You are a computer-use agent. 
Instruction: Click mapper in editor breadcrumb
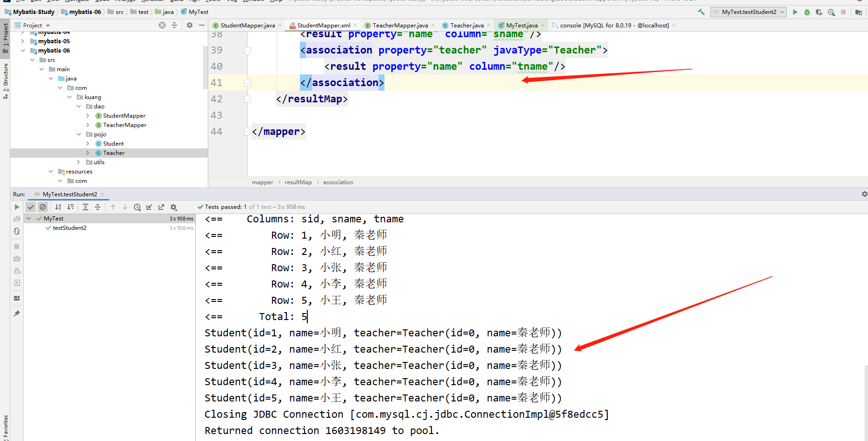(x=263, y=182)
